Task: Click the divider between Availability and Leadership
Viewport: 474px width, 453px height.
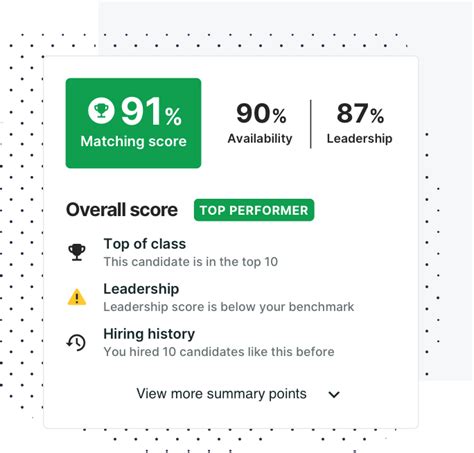Action: point(311,124)
